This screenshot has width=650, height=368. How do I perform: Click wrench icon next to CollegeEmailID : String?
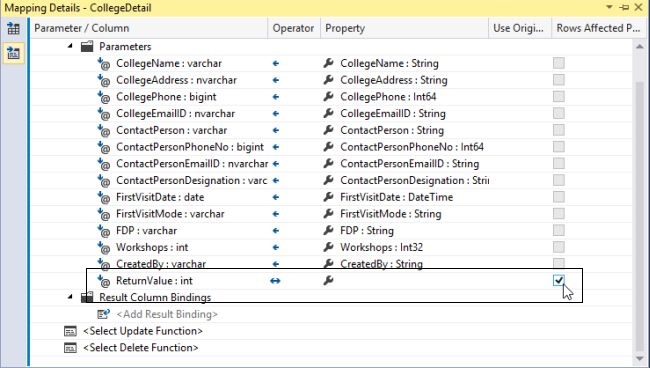(x=328, y=113)
